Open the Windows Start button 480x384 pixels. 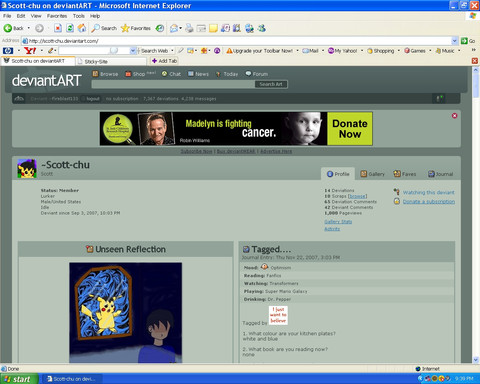[x=19, y=379]
